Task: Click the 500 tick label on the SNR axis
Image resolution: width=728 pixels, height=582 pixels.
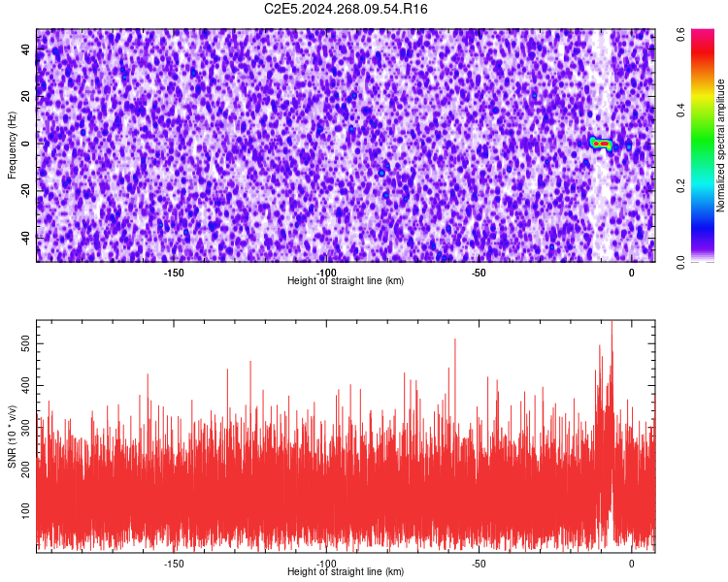Action: [26, 344]
